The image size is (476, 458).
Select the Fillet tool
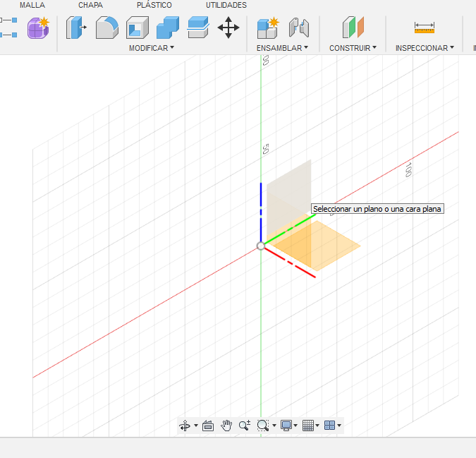pyautogui.click(x=107, y=28)
